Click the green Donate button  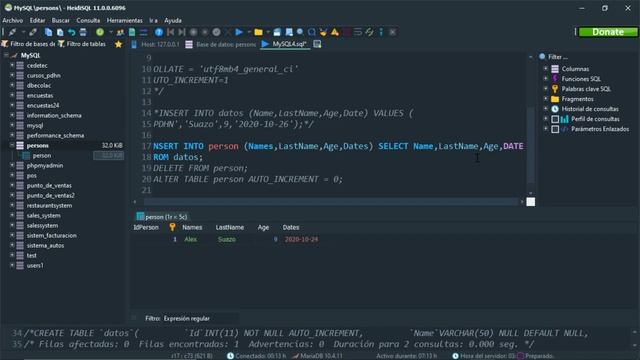[x=608, y=32]
